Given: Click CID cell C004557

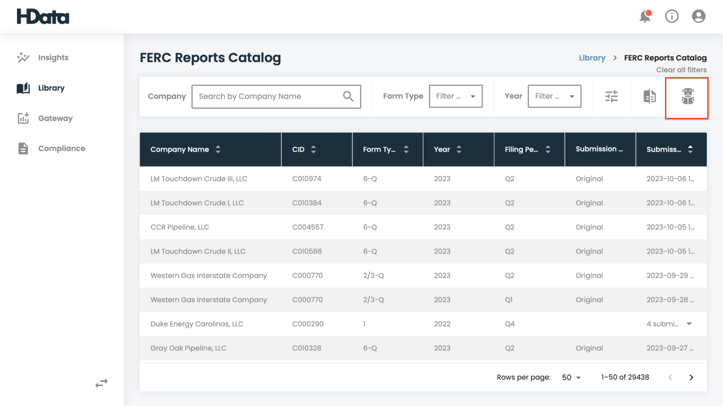Looking at the screenshot, I should (x=308, y=227).
